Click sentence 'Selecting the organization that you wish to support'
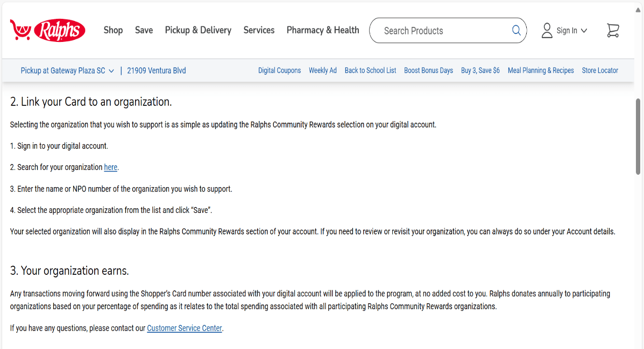Image resolution: width=644 pixels, height=349 pixels. tap(223, 125)
